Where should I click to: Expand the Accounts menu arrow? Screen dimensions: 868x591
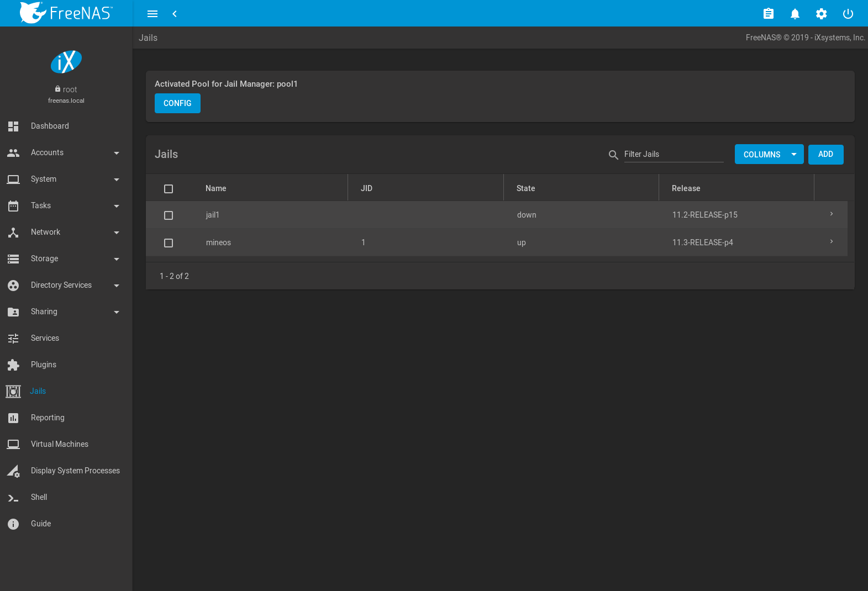click(x=116, y=153)
